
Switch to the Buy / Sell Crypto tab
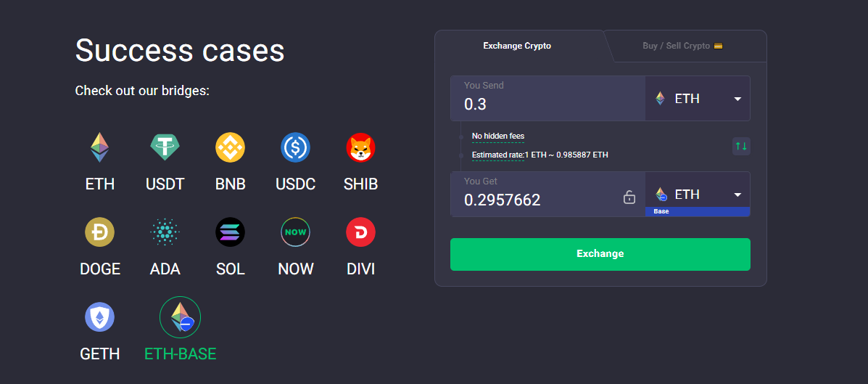click(682, 46)
